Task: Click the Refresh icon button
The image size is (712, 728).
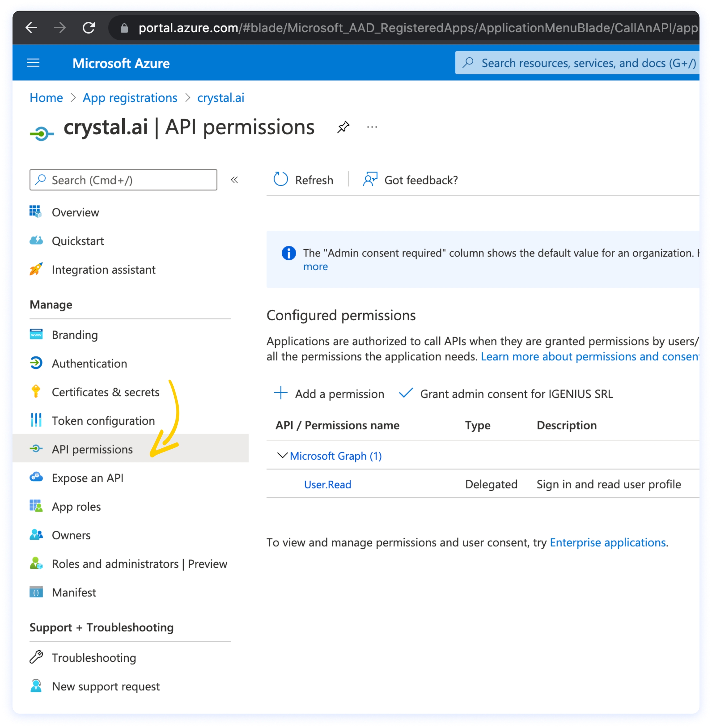Action: tap(281, 179)
